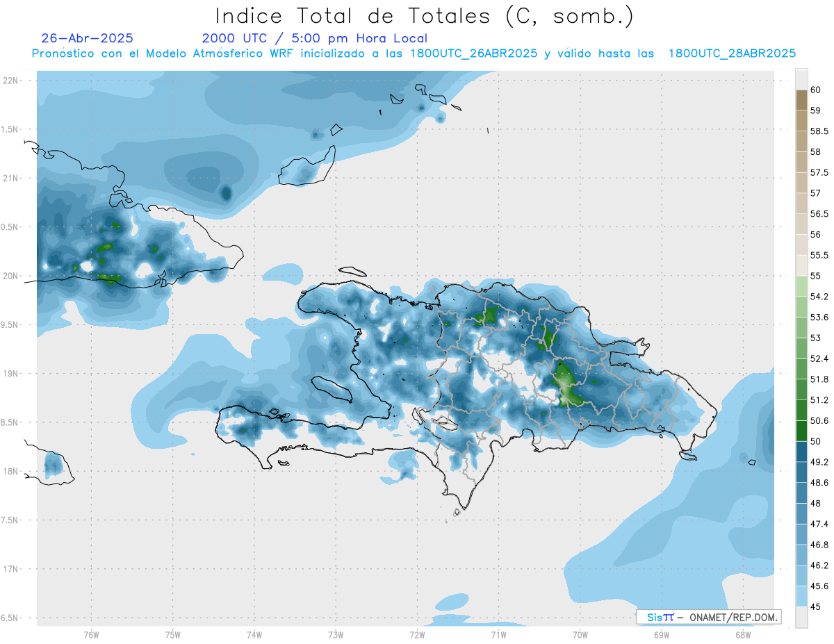Image resolution: width=834 pixels, height=644 pixels.
Task: Click the 22N latitude label
Action: (x=11, y=81)
